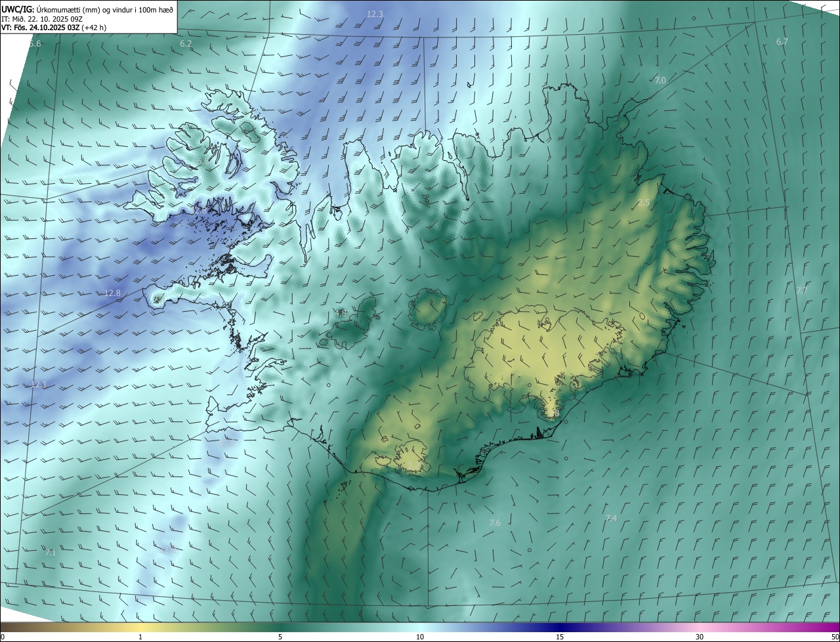Click the 7.6 value label on the map

(x=495, y=523)
